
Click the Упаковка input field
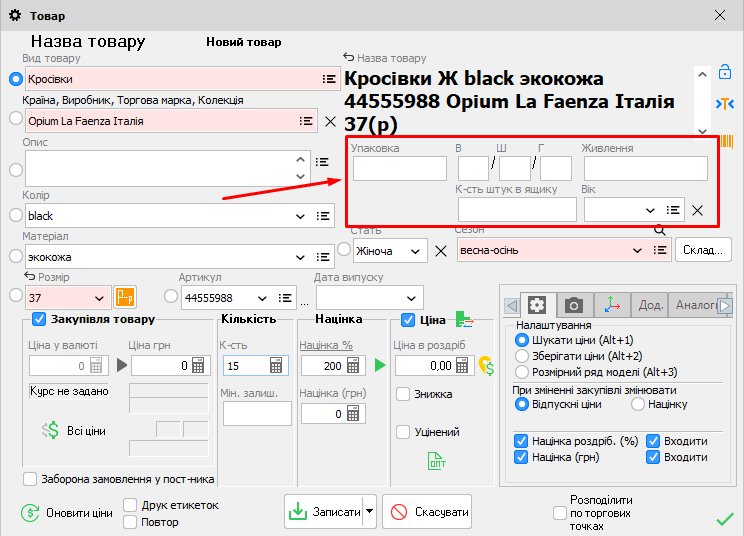point(399,169)
